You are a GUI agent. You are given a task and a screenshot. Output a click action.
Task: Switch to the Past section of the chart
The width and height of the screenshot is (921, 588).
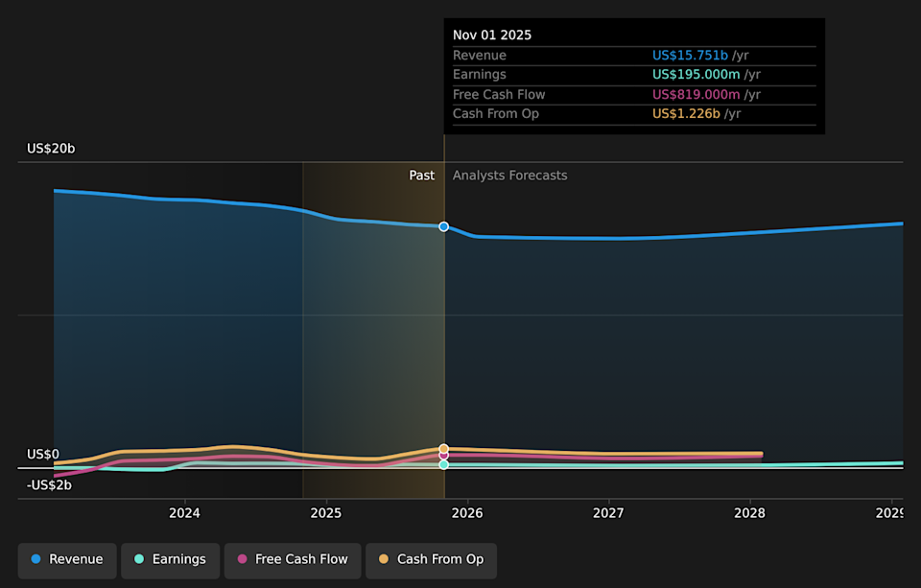pyautogui.click(x=421, y=175)
